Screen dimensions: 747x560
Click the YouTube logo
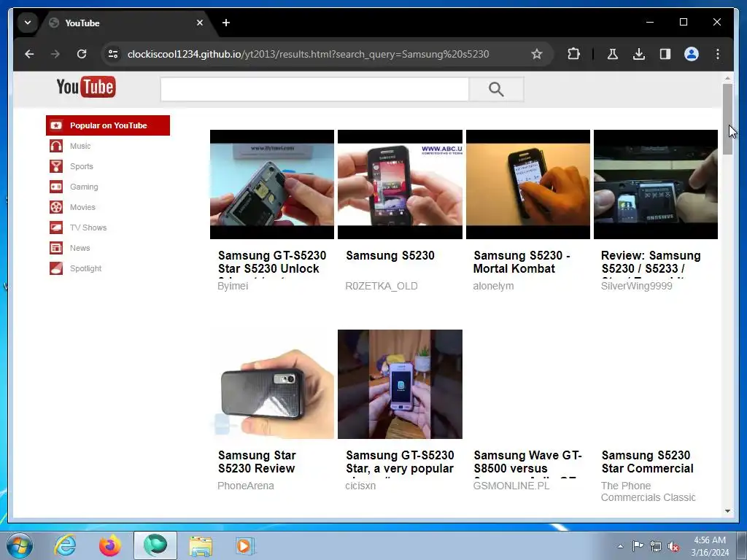[86, 87]
